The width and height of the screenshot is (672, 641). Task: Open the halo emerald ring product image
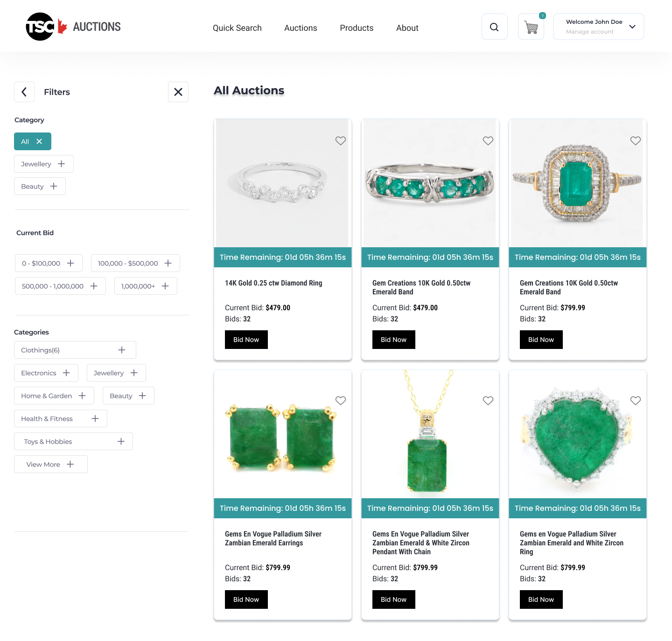[578, 183]
